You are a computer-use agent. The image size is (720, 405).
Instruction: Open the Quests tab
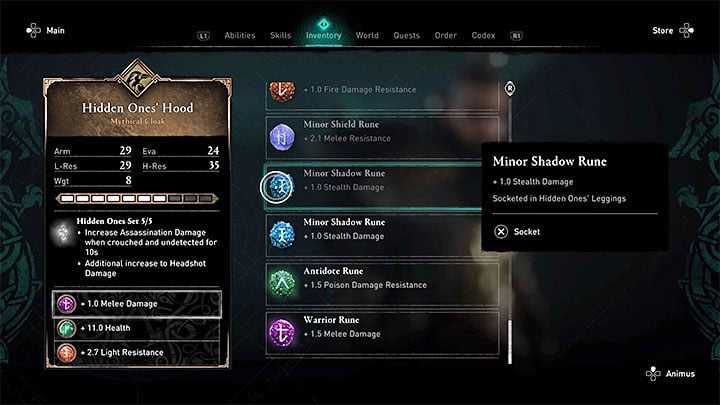pyautogui.click(x=406, y=35)
